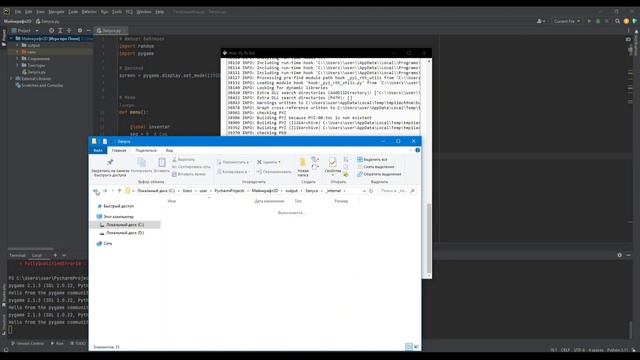Expand the Текстуры folder in project tree
This screenshot has width=640, height=360.
click(x=17, y=65)
